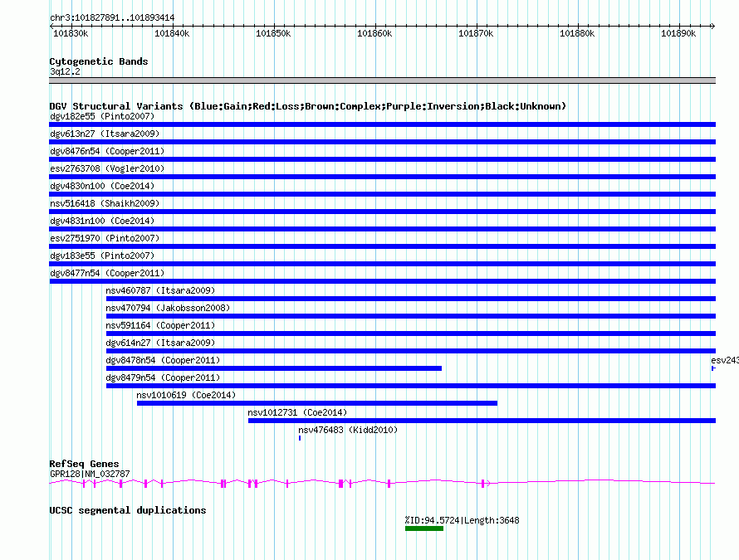The width and height of the screenshot is (739, 560).
Task: Select the dgv613n27 (Itsara2009) gain bar
Action: [x=382, y=142]
